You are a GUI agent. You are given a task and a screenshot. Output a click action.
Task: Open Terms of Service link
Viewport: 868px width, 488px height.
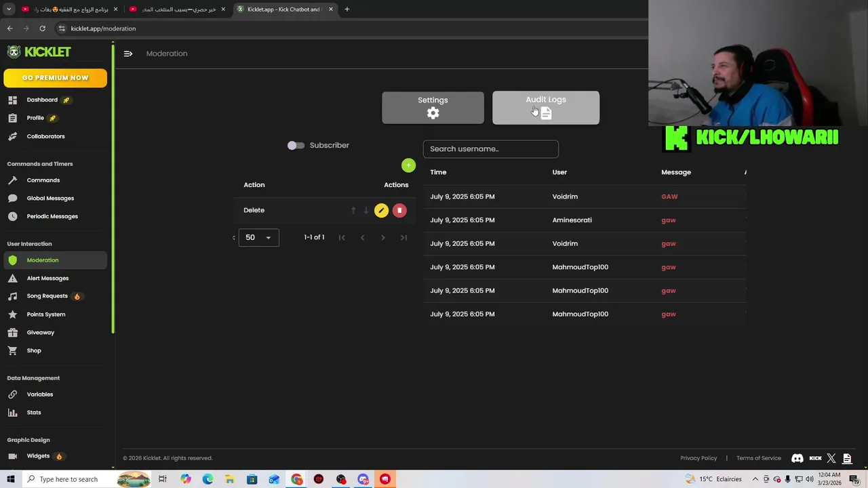coord(759,458)
